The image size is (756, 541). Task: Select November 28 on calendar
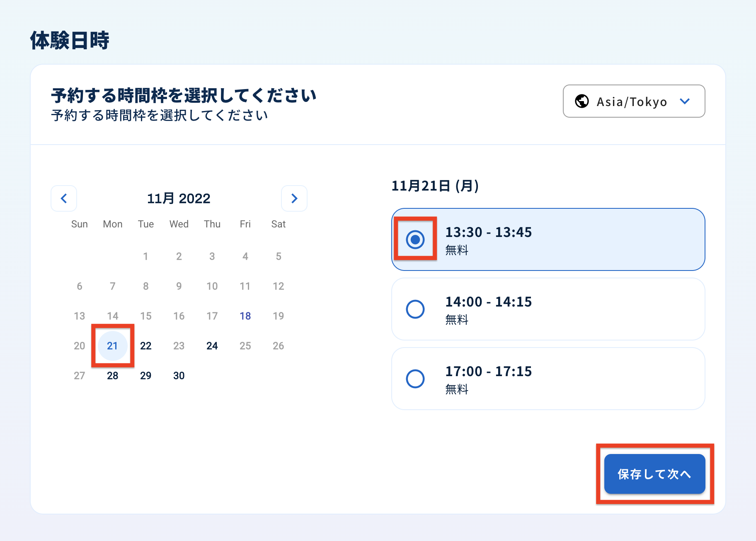[x=113, y=376]
